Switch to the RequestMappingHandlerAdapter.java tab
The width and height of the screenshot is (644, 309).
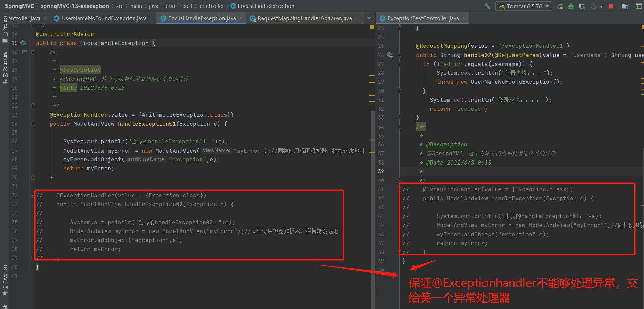pos(304,18)
